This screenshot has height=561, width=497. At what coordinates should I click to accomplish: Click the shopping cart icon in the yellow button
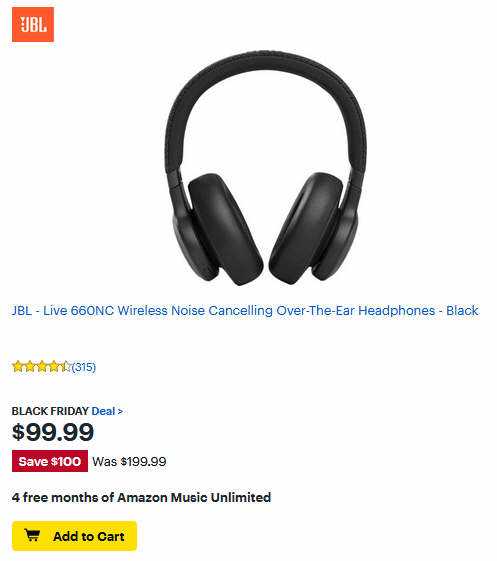click(32, 535)
